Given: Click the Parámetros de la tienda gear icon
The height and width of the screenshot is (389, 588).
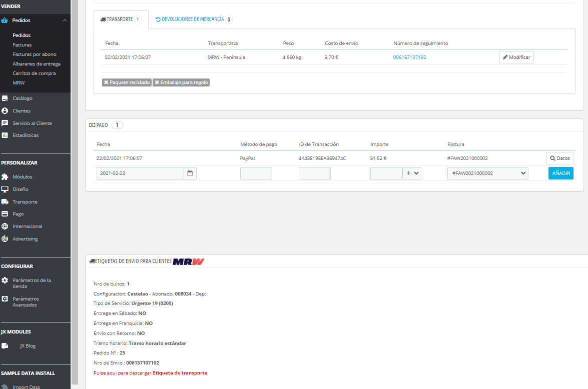Looking at the screenshot, I should (x=5, y=280).
